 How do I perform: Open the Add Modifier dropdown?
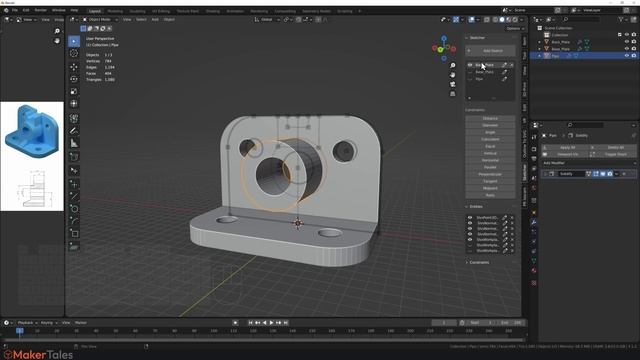[x=589, y=163]
